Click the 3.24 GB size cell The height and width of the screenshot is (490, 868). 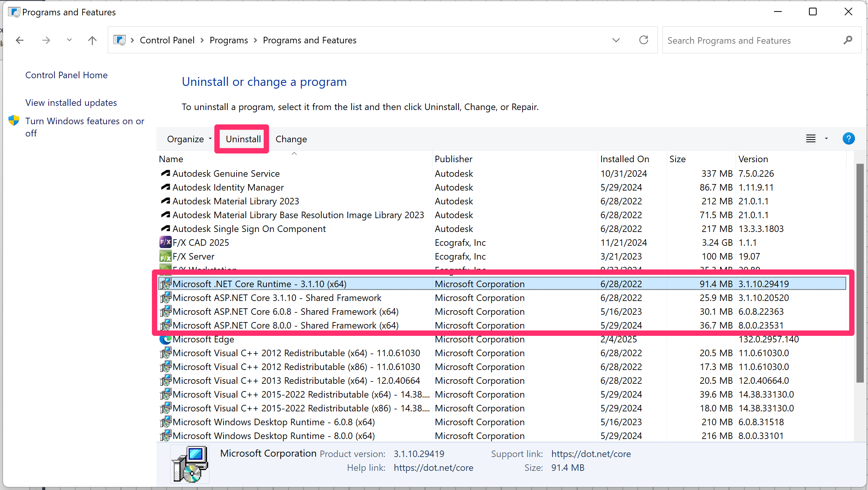point(717,243)
